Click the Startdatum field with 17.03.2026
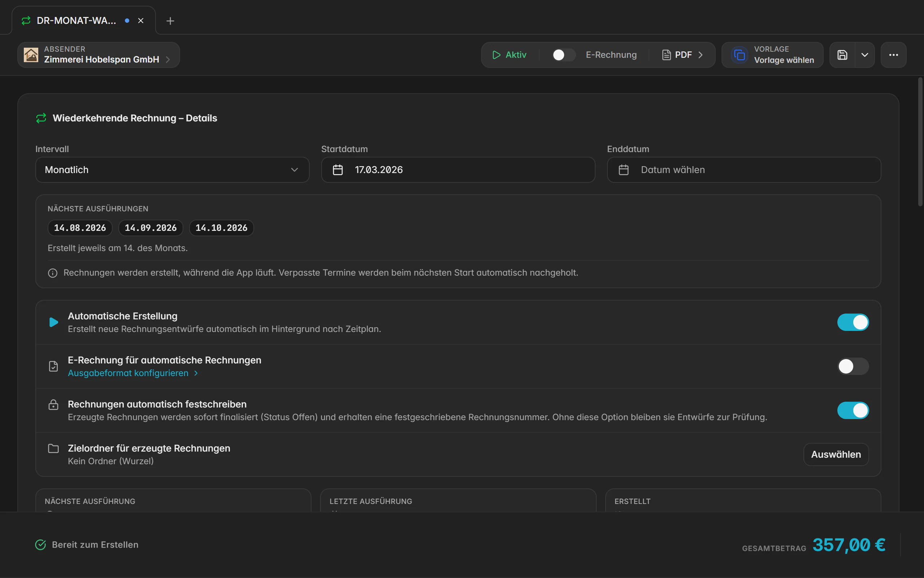924x578 pixels. tap(458, 170)
